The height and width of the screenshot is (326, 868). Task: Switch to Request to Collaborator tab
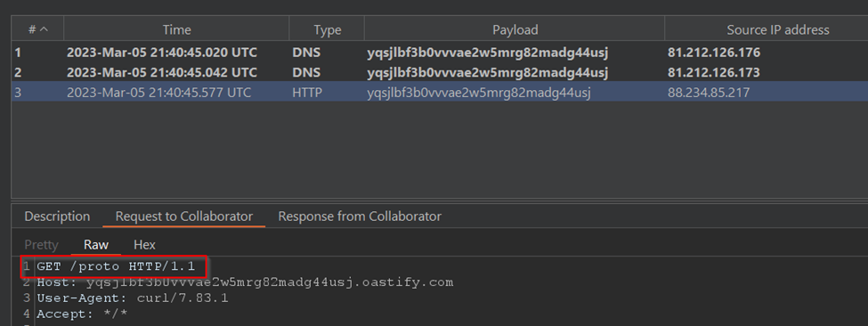[183, 216]
